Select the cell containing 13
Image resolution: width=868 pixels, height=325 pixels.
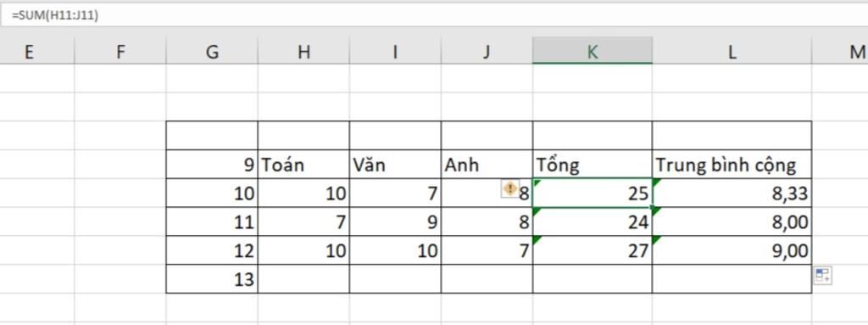[212, 279]
